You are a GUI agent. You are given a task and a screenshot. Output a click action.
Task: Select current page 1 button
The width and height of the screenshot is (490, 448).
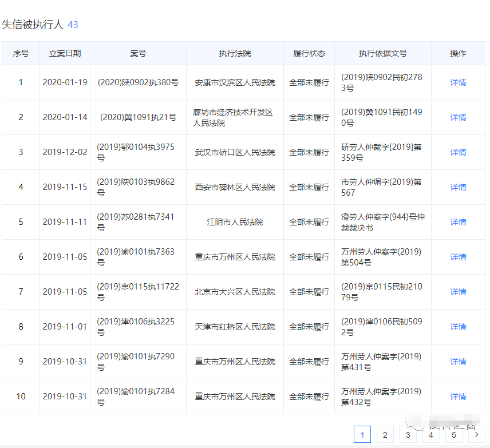(362, 435)
